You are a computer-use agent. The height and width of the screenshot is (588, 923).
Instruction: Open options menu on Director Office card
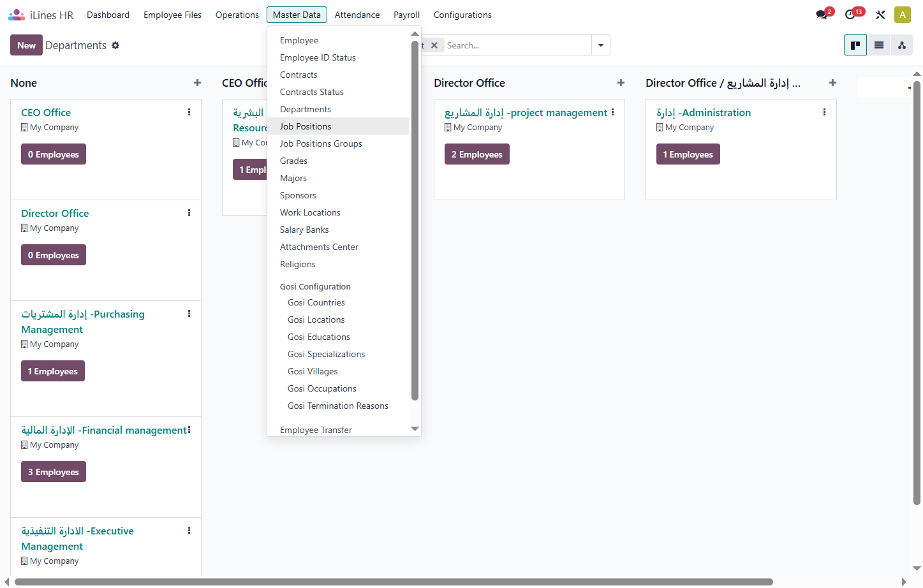pyautogui.click(x=189, y=213)
